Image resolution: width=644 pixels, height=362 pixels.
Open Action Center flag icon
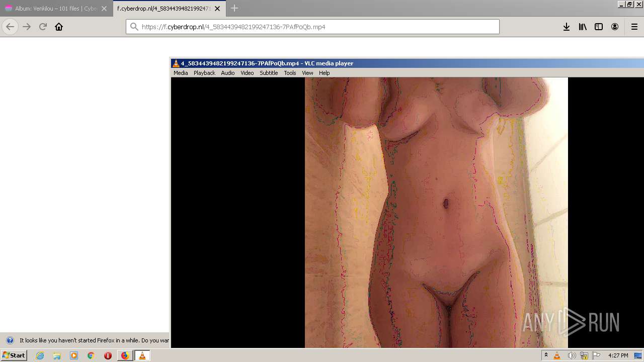(597, 355)
